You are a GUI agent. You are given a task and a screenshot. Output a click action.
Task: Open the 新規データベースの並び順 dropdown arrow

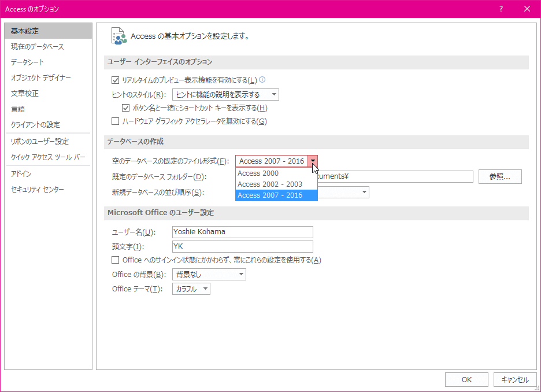click(364, 192)
